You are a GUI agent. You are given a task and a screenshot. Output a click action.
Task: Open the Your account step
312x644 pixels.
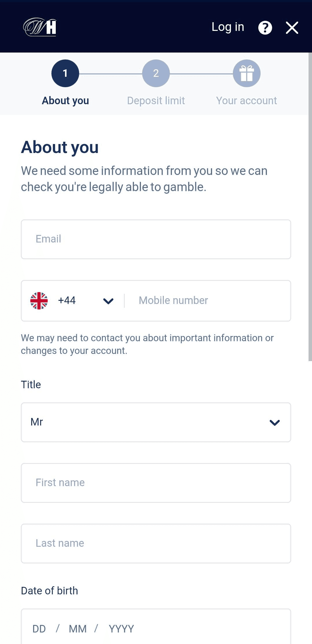pyautogui.click(x=246, y=100)
